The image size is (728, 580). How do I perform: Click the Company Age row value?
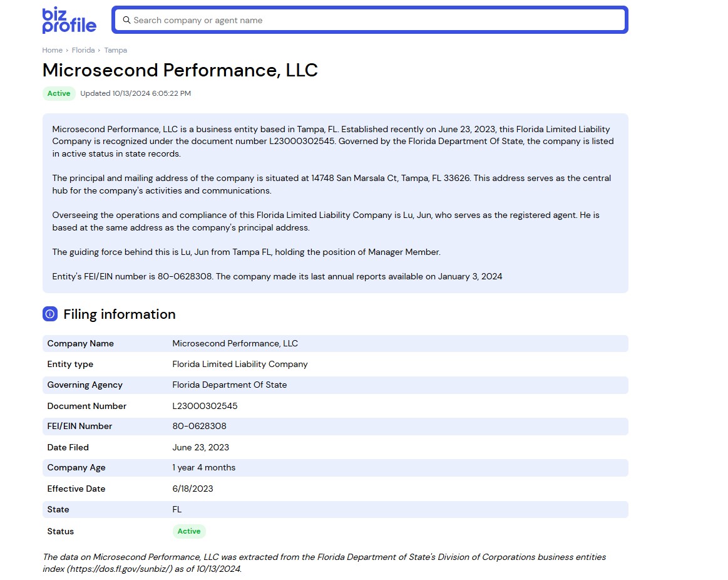click(x=203, y=467)
